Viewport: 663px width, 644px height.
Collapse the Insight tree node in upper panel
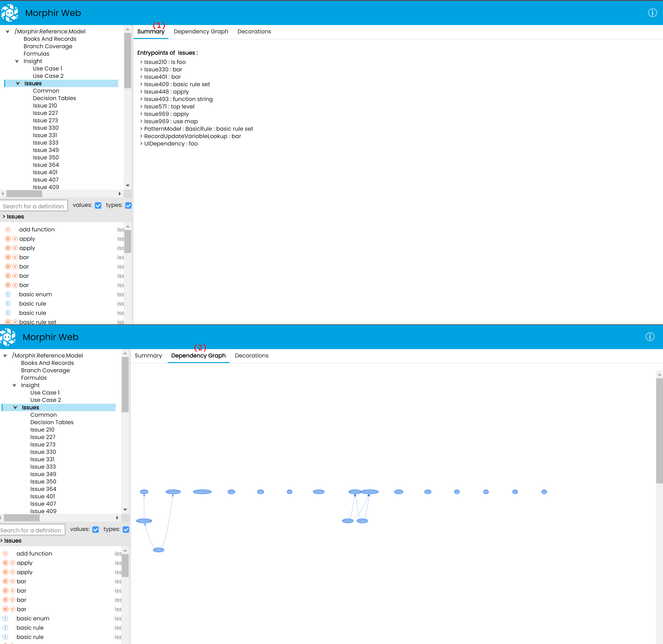pyautogui.click(x=17, y=61)
